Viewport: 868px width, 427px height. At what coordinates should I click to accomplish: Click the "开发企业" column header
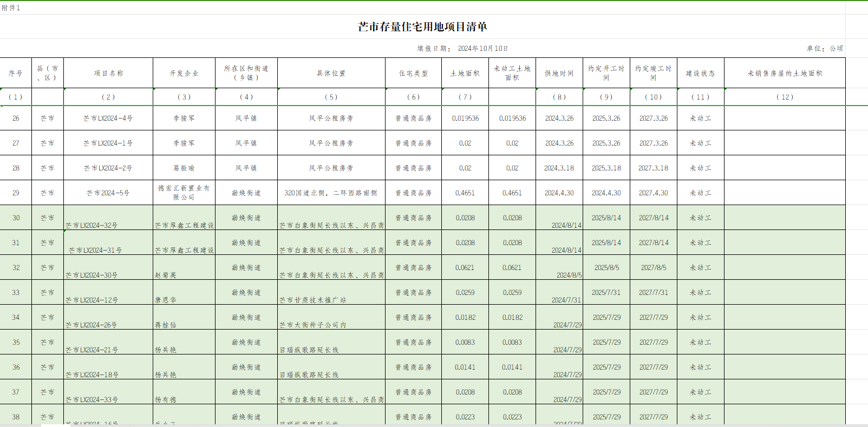click(184, 73)
